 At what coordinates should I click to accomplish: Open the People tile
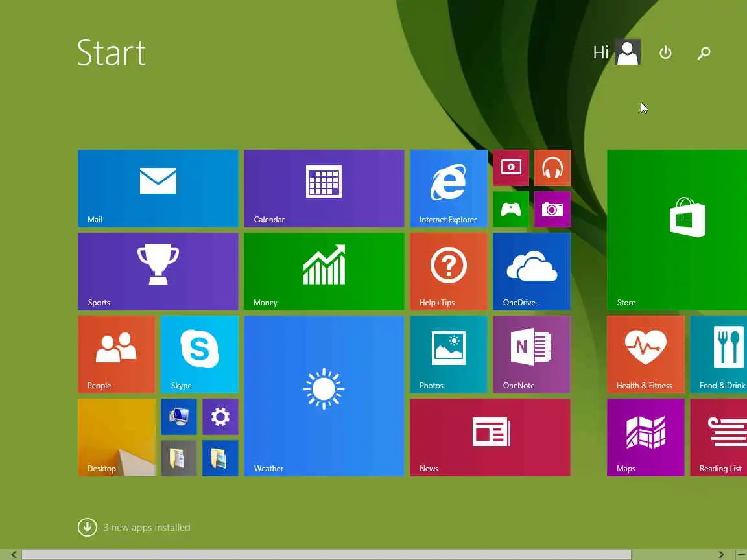(x=117, y=355)
